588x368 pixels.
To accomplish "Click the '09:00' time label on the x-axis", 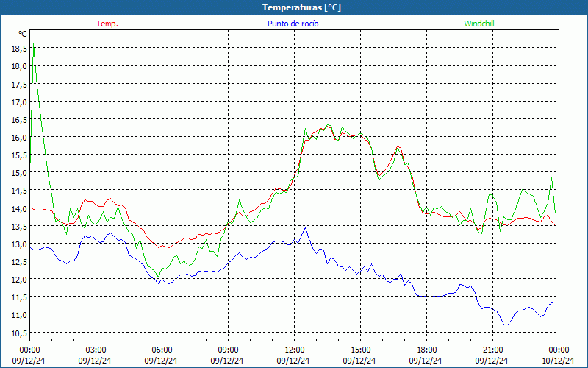I will point(228,350).
